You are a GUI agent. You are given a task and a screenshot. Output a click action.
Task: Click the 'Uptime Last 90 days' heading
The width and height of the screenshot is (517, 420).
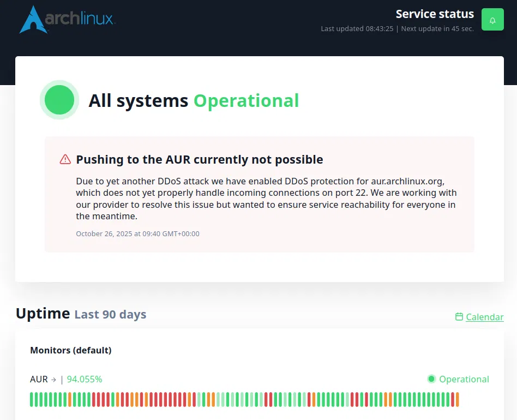point(81,314)
